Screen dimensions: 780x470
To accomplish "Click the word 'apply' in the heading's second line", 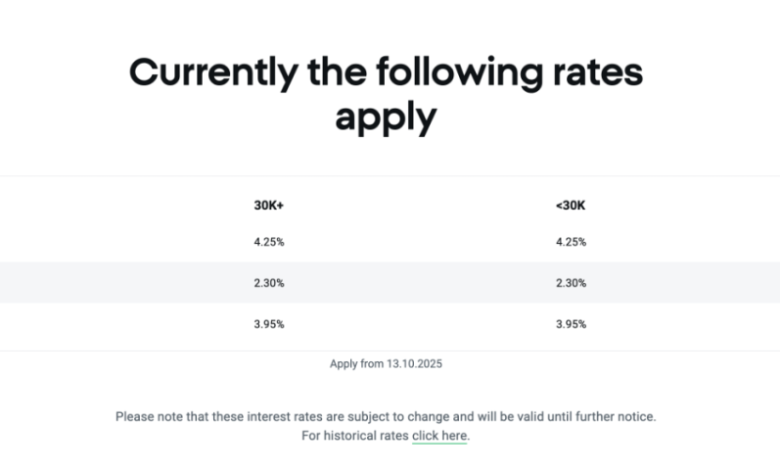I will 386,119.
